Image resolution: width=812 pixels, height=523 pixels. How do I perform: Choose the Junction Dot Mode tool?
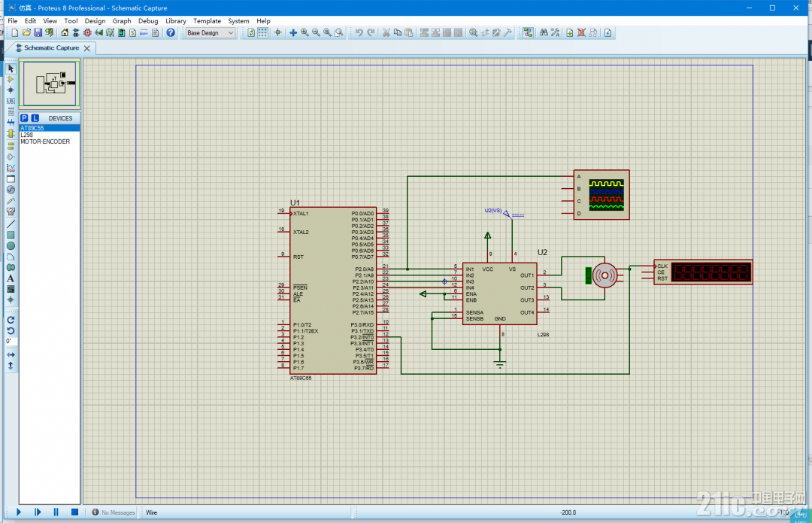tap(11, 90)
